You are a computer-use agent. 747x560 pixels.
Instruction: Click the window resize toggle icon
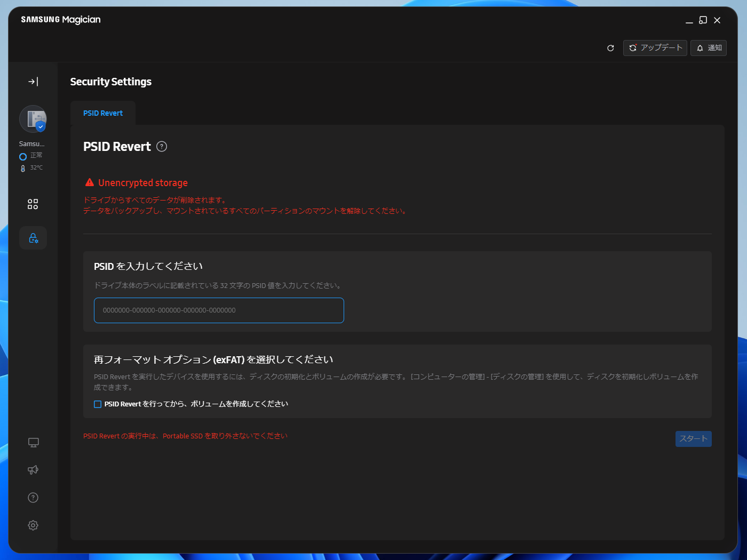(x=703, y=20)
